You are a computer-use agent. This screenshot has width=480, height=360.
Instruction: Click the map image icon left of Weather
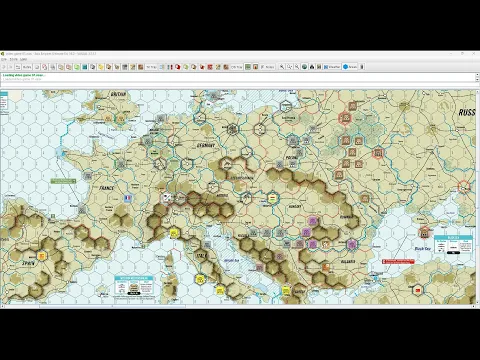click(x=319, y=67)
